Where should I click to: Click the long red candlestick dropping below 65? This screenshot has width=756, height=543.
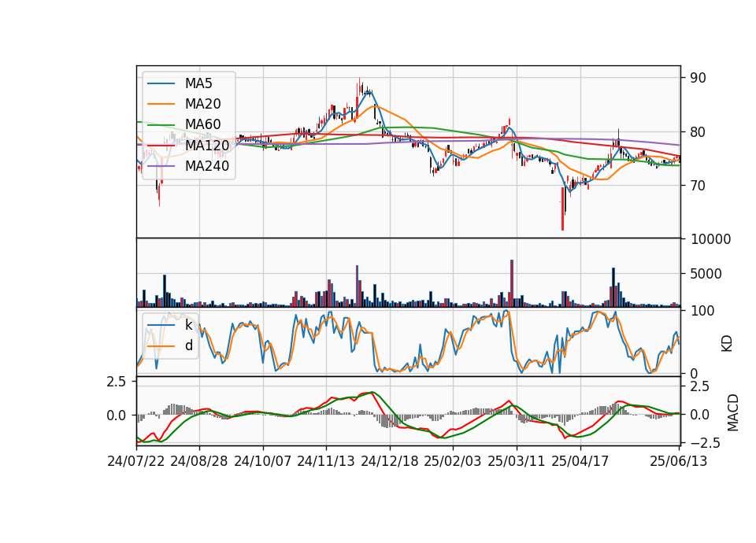[562, 209]
